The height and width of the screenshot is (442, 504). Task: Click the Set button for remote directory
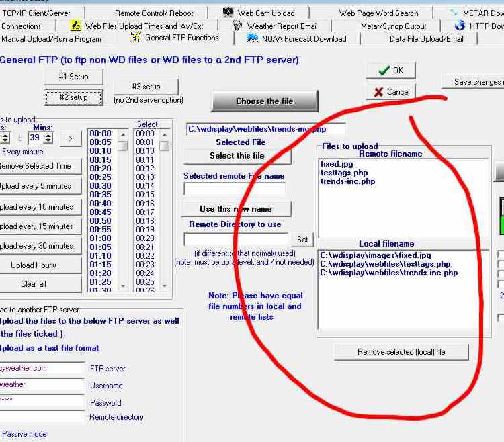(302, 240)
